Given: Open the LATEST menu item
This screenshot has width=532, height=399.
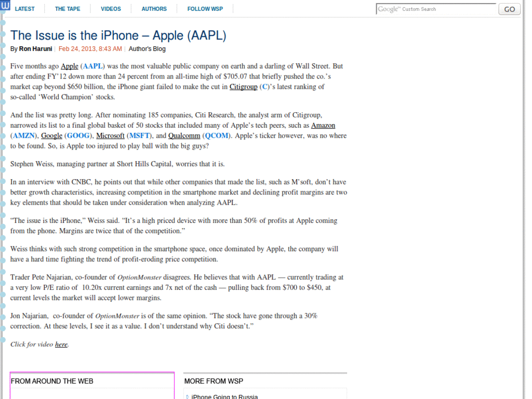Looking at the screenshot, I should click(25, 9).
